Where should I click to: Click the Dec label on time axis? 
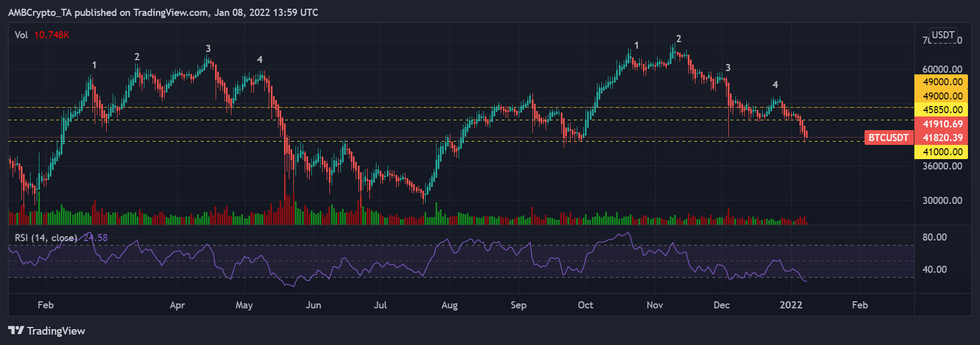pyautogui.click(x=721, y=305)
